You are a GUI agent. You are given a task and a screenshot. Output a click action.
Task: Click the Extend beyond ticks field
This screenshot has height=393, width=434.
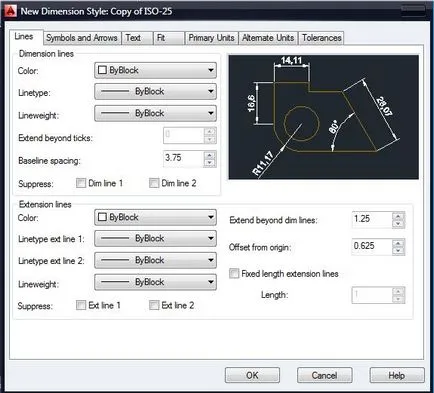pyautogui.click(x=183, y=135)
